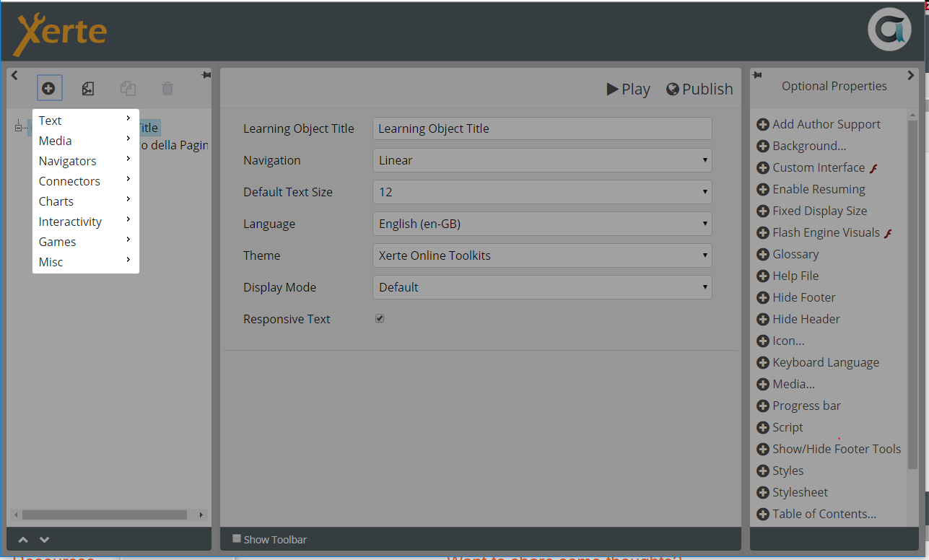Click the Learning Object Title input field
The height and width of the screenshot is (560, 929).
tap(542, 128)
